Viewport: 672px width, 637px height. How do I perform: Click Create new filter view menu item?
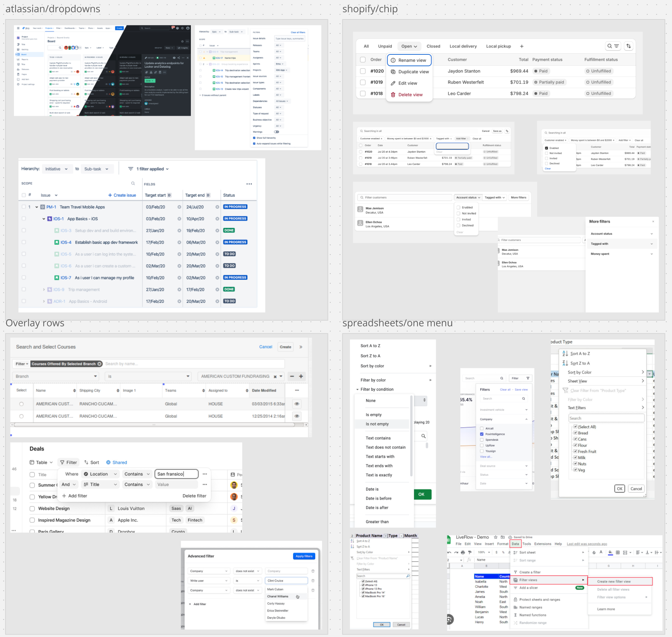click(x=614, y=582)
